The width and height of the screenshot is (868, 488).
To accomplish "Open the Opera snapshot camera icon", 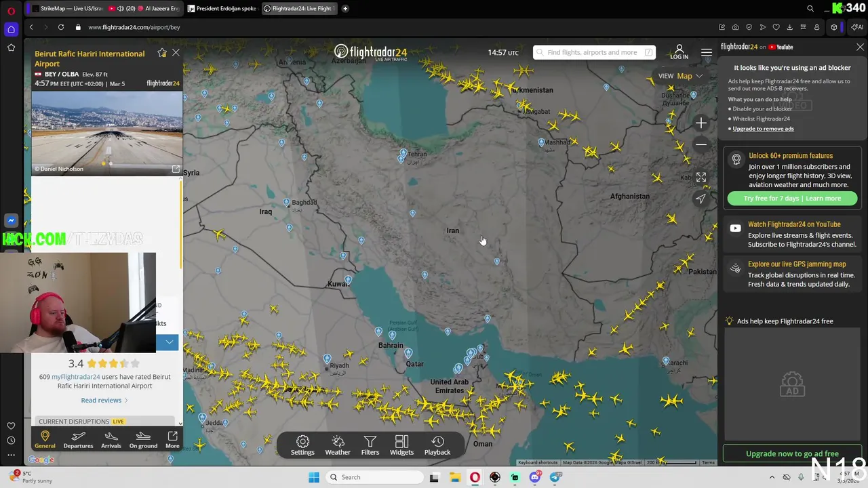I will click(x=735, y=27).
